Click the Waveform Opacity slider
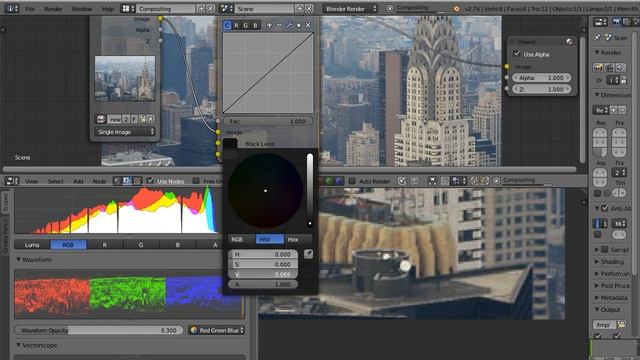Viewport: 640px width, 360px height. tap(99, 330)
